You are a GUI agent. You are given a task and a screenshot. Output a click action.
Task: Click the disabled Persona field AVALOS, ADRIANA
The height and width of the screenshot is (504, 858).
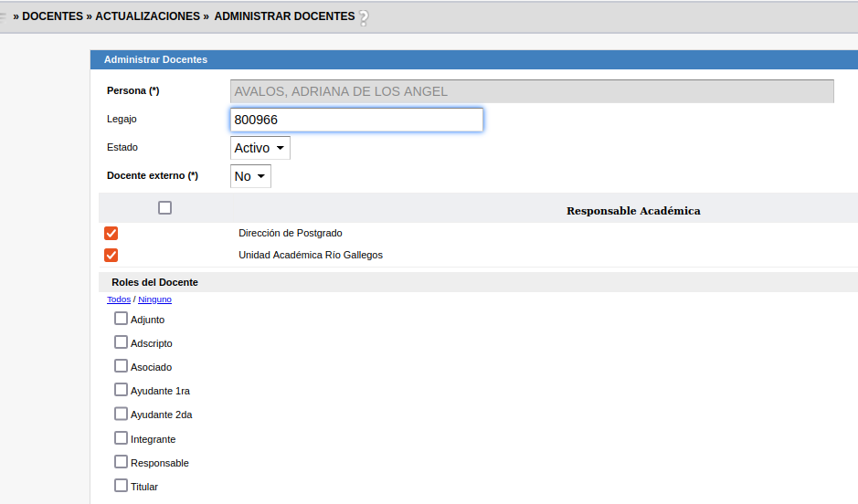coord(532,91)
